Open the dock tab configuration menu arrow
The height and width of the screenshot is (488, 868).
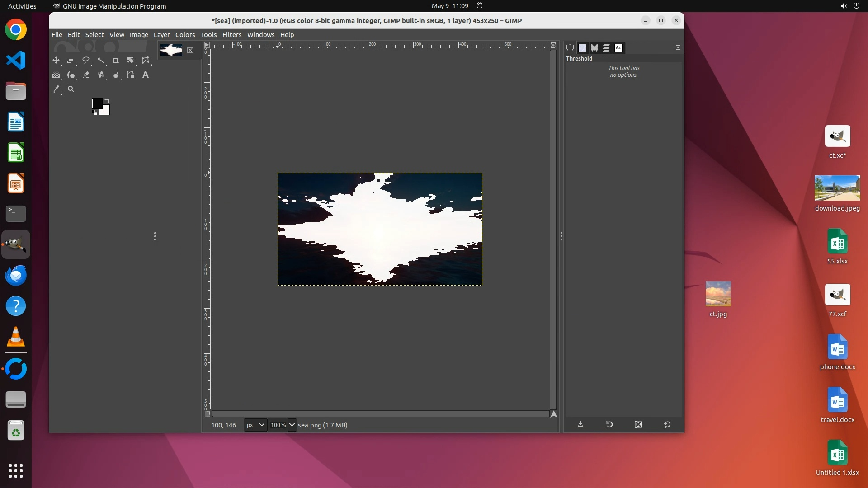(x=678, y=47)
